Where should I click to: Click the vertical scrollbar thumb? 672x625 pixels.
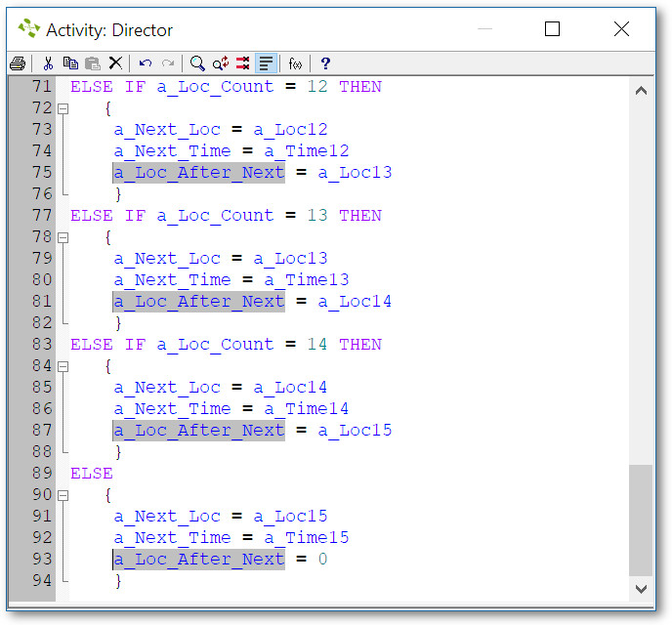click(641, 521)
